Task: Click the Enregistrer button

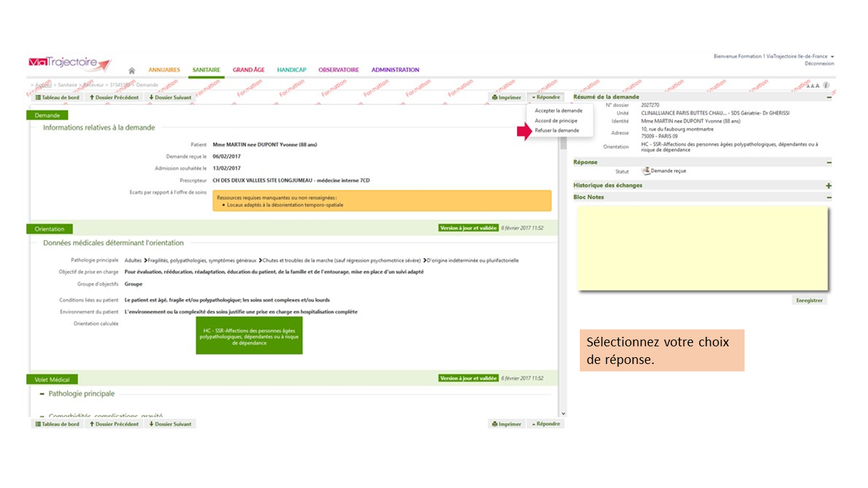Action: [809, 300]
